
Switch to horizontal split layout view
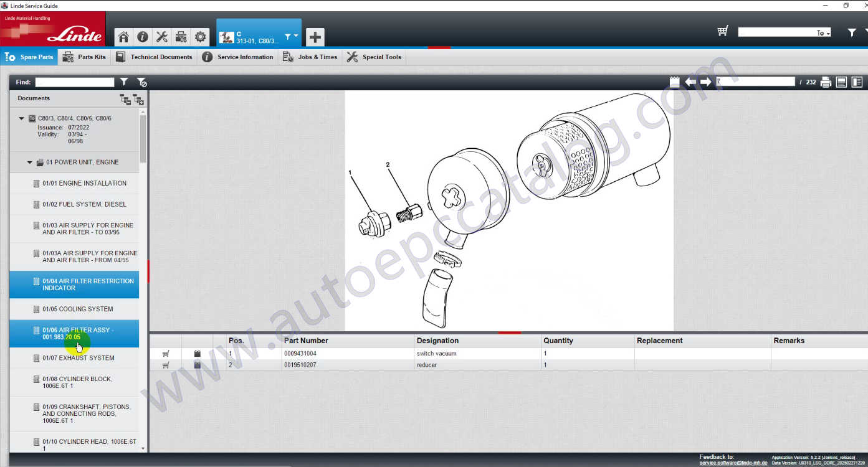[841, 82]
